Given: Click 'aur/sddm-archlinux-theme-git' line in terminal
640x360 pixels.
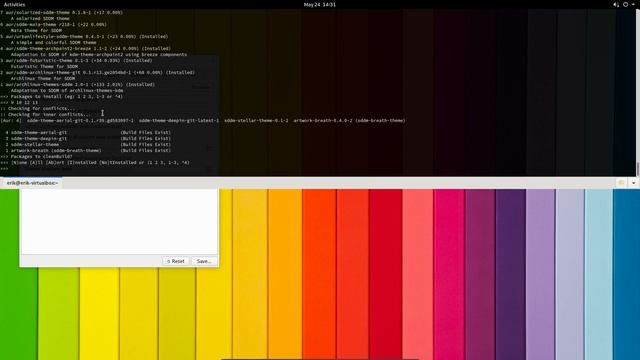Looking at the screenshot, I should click(98, 72).
